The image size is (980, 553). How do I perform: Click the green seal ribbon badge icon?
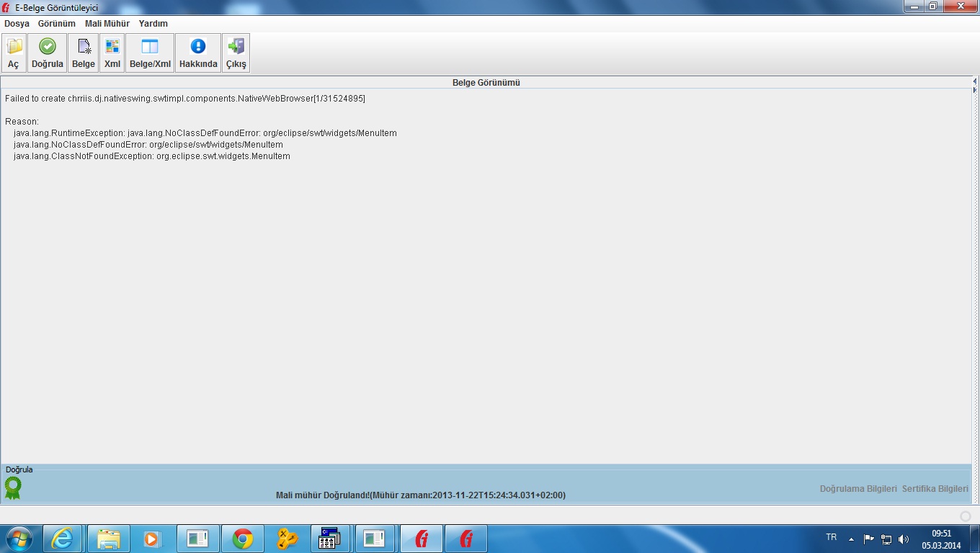coord(12,488)
